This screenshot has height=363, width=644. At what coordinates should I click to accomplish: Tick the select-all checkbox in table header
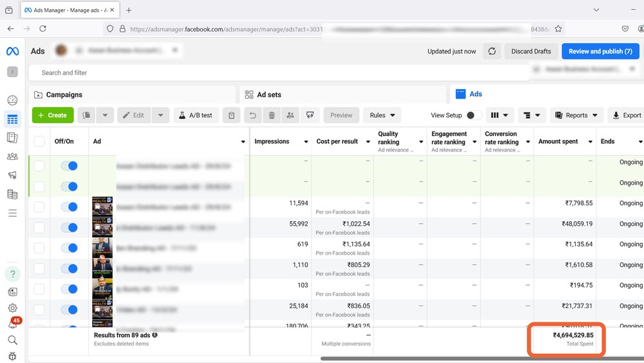click(x=39, y=141)
